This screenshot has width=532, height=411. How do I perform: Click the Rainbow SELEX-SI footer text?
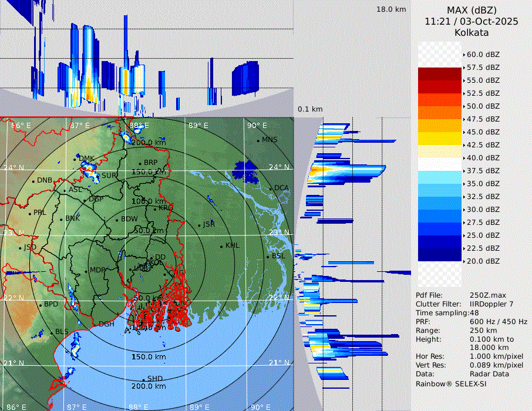(451, 383)
